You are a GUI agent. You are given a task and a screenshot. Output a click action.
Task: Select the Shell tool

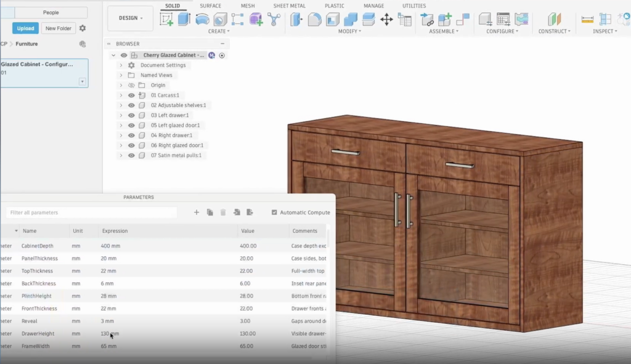[x=332, y=19]
